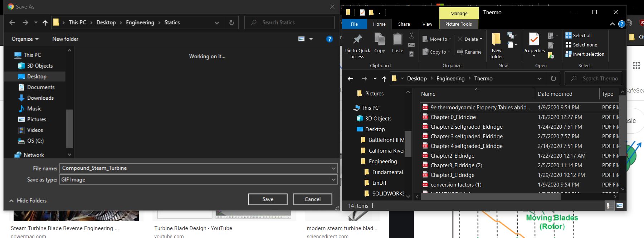Click Rename in the Organize group
The image size is (644, 238).
click(x=469, y=52)
